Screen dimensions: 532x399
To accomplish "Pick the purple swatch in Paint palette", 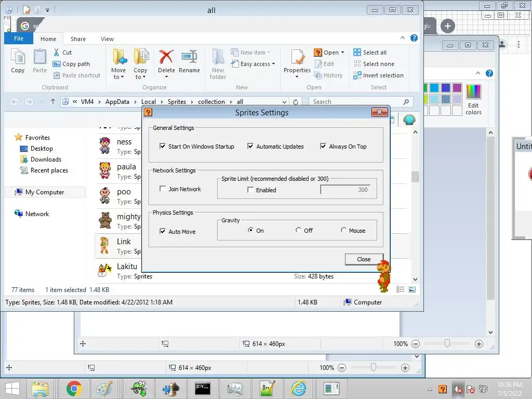I will (457, 87).
